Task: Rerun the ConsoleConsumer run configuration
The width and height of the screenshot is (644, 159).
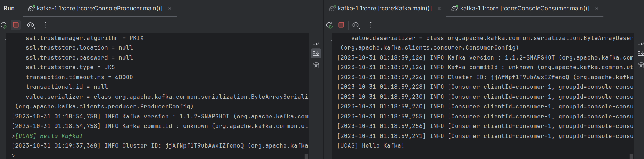Action: click(329, 25)
